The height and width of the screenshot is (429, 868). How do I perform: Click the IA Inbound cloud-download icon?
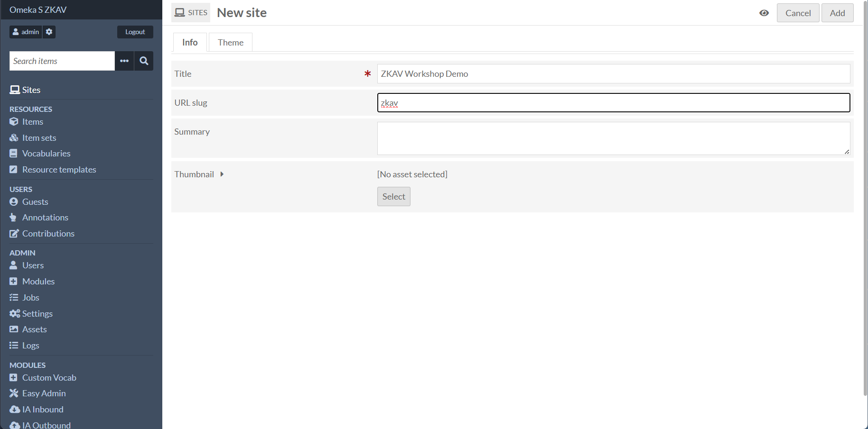pyautogui.click(x=15, y=410)
